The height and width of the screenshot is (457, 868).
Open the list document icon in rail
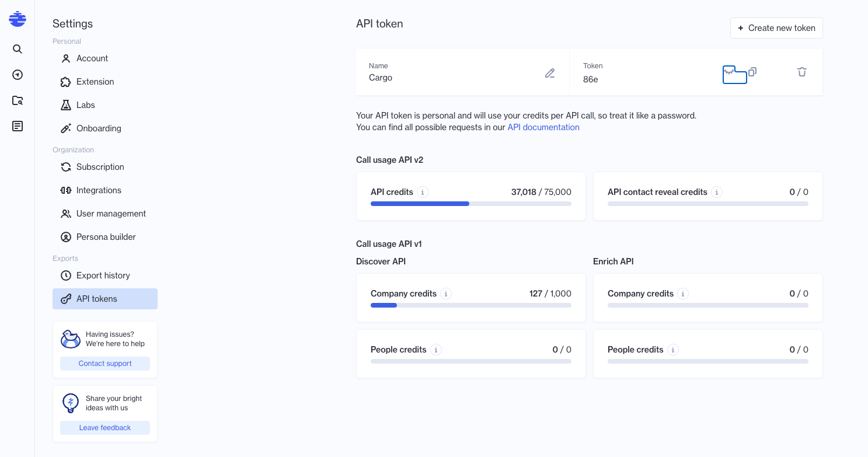coord(18,126)
